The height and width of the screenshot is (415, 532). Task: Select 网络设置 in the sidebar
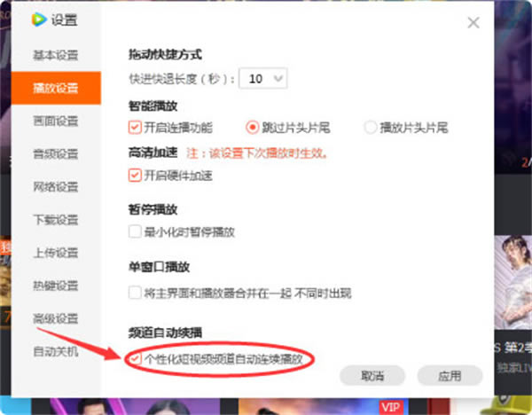(56, 187)
